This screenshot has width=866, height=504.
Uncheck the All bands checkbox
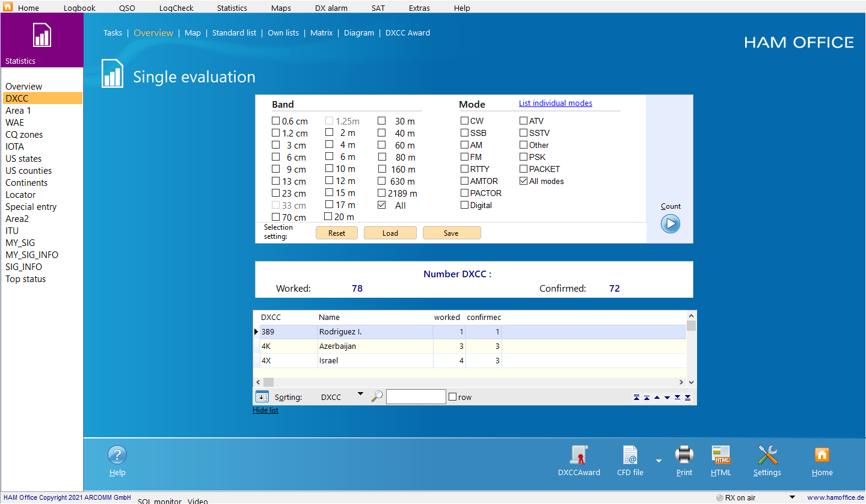[381, 205]
